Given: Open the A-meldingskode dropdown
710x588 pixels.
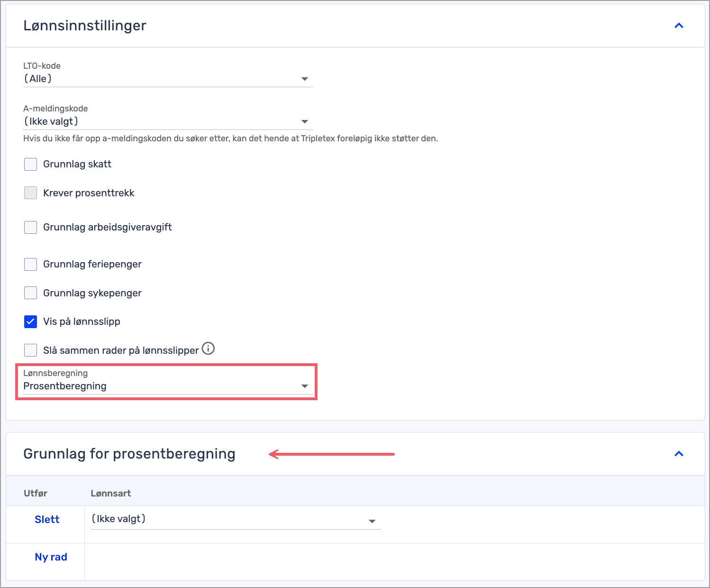Looking at the screenshot, I should click(x=168, y=121).
